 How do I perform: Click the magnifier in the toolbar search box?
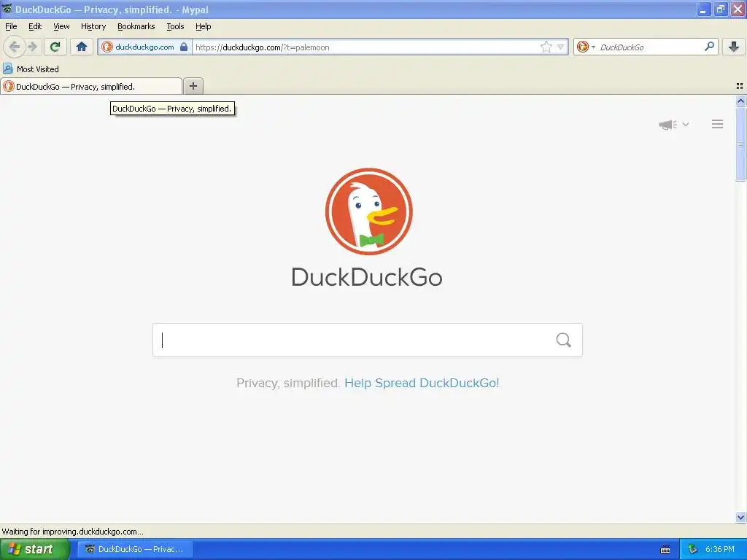click(709, 46)
